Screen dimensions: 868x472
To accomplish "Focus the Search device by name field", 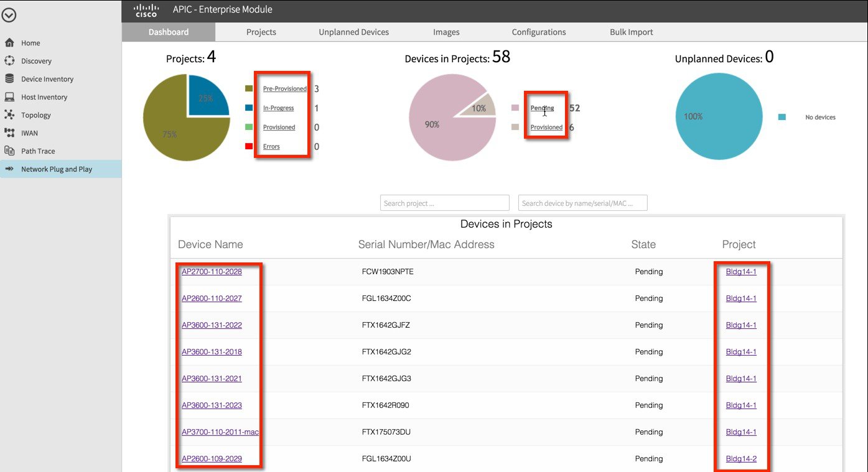I will 583,203.
